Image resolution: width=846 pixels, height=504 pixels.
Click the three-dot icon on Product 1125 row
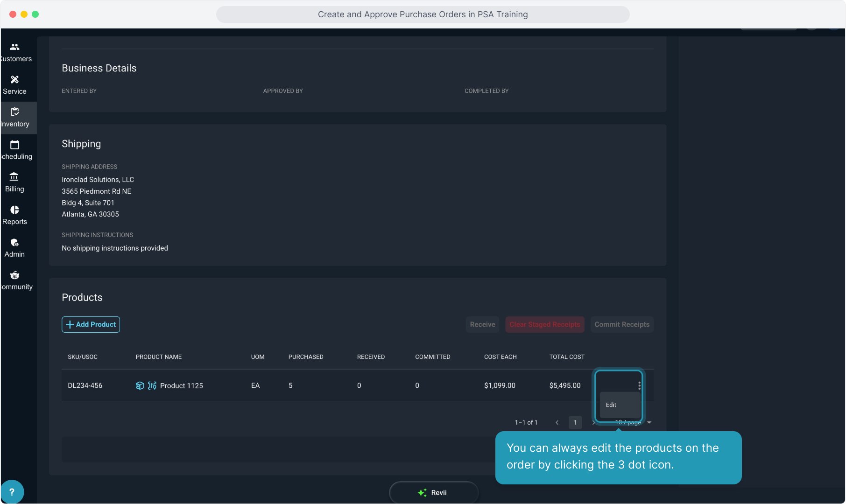click(639, 385)
